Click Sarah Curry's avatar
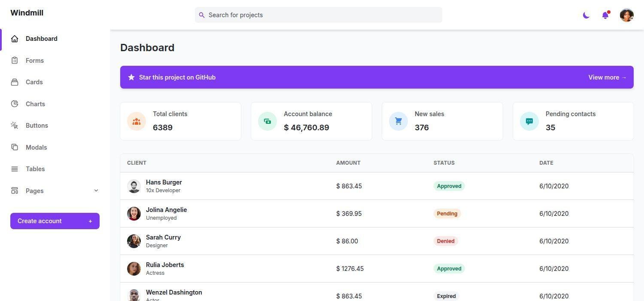Screen dimensions: 644x301 coord(134,241)
